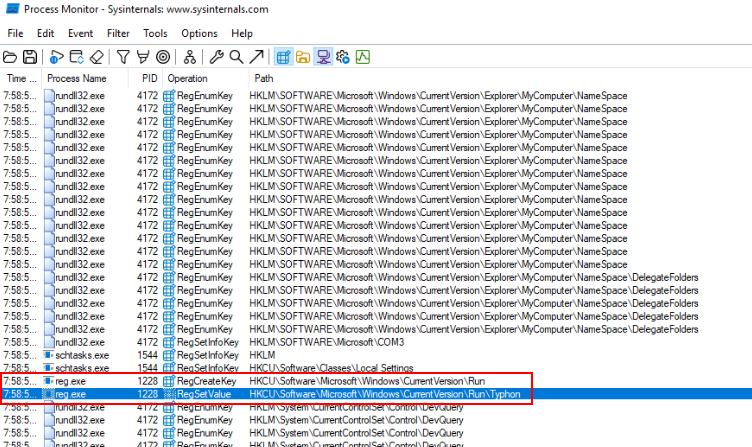752x447 pixels.
Task: Click the Open file toolbar icon
Action: point(10,57)
